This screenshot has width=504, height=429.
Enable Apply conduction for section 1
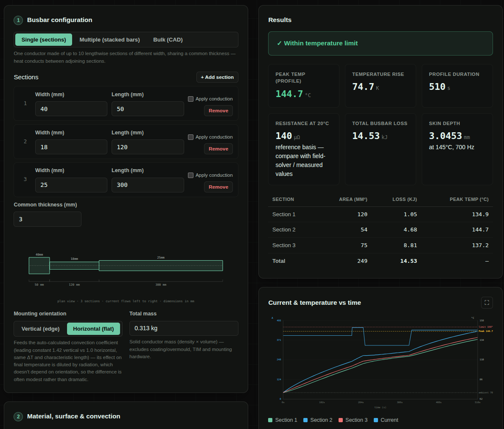[x=190, y=99]
